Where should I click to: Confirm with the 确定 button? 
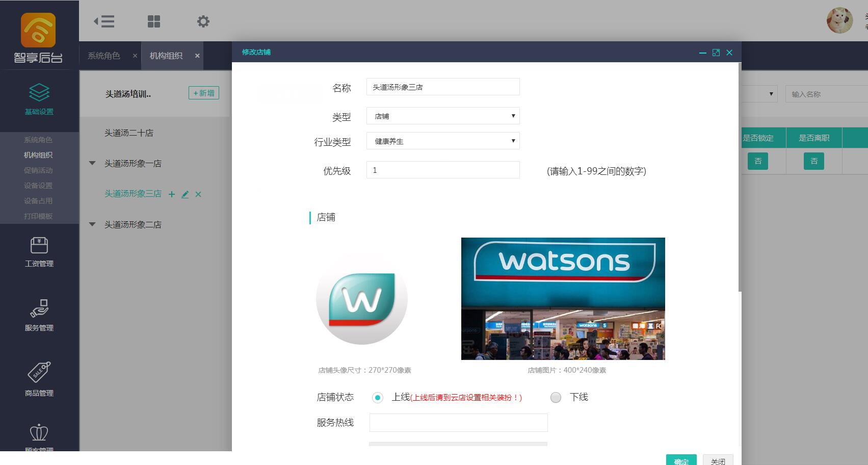click(681, 460)
